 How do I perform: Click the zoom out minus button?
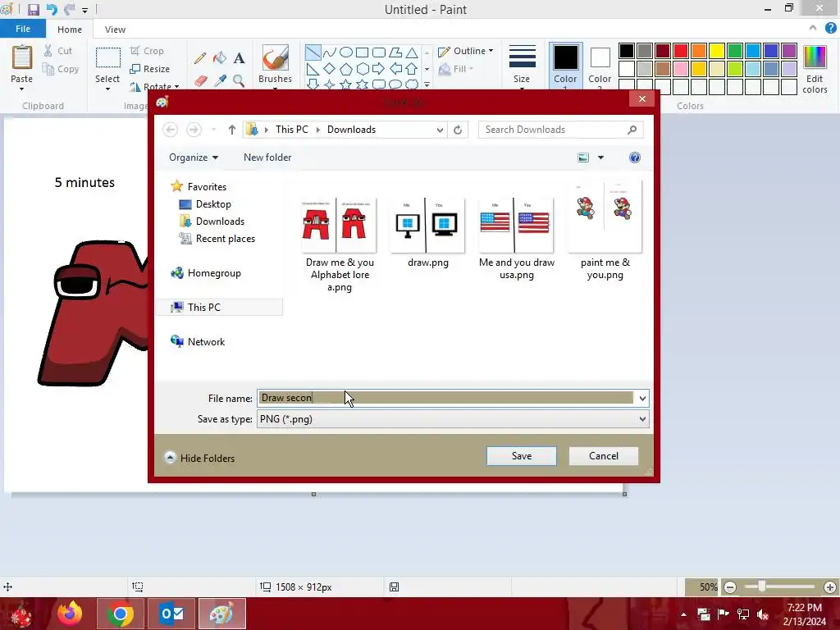click(729, 587)
